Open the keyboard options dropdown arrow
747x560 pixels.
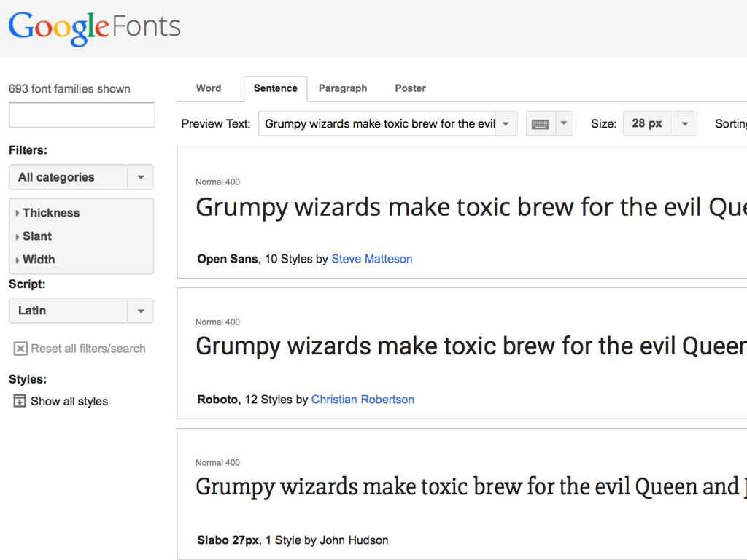pos(564,124)
